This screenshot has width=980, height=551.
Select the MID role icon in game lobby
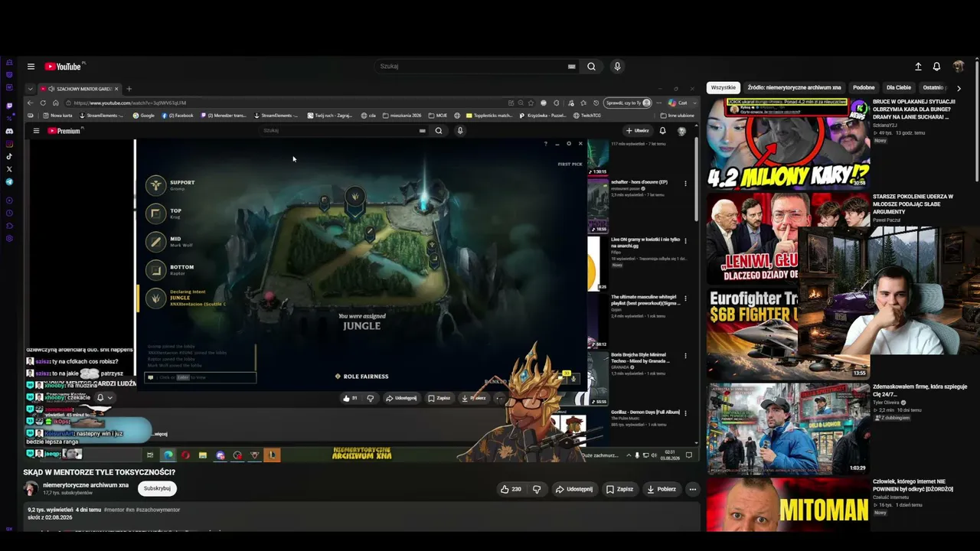coord(156,242)
